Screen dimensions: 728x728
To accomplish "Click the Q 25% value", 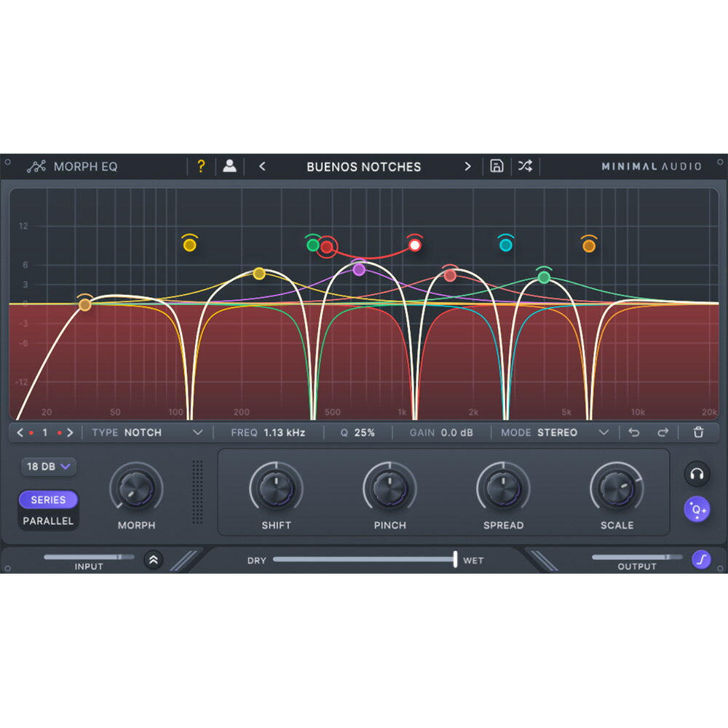I will tap(365, 432).
